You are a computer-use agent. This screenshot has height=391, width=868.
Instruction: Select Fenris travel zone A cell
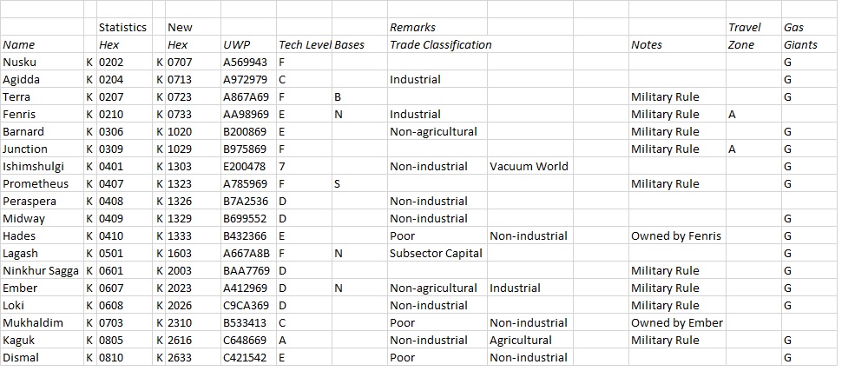tap(753, 114)
